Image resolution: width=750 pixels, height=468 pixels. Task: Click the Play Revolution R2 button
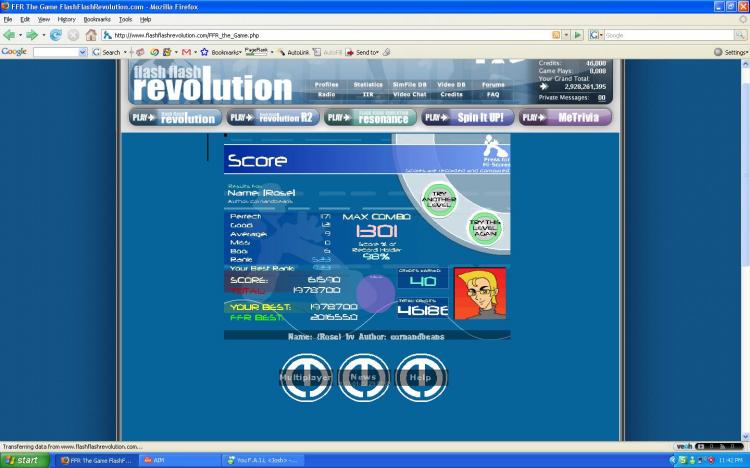pyautogui.click(x=273, y=117)
